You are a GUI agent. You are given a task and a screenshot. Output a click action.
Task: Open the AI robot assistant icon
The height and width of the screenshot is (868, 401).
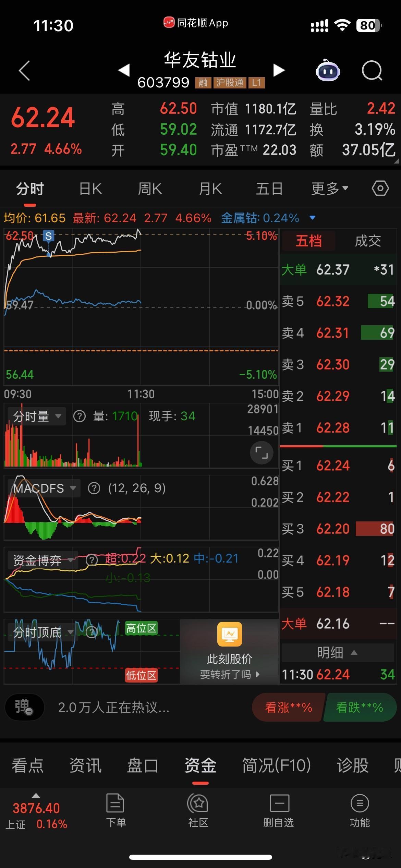pyautogui.click(x=328, y=70)
